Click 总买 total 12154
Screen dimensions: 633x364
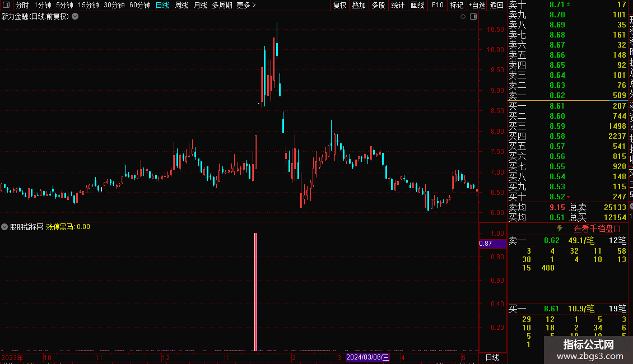tap(615, 217)
